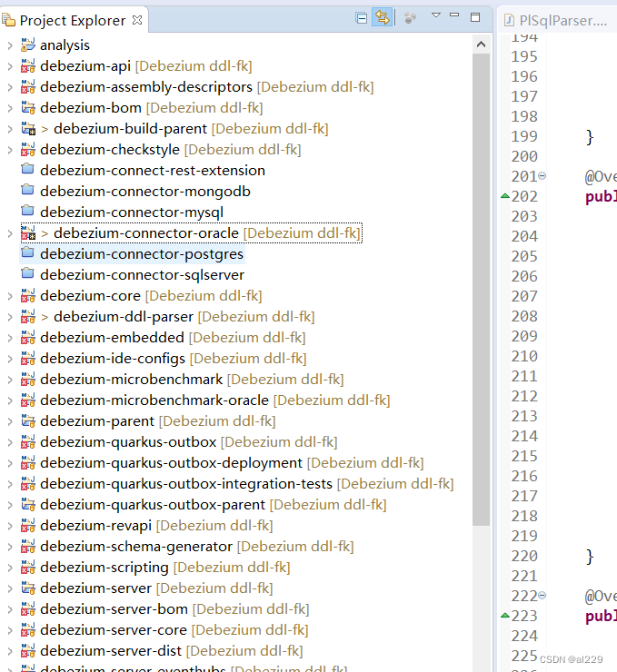Expand debezium-build-parent project
Image resolution: width=617 pixels, height=672 pixels.
tap(10, 129)
